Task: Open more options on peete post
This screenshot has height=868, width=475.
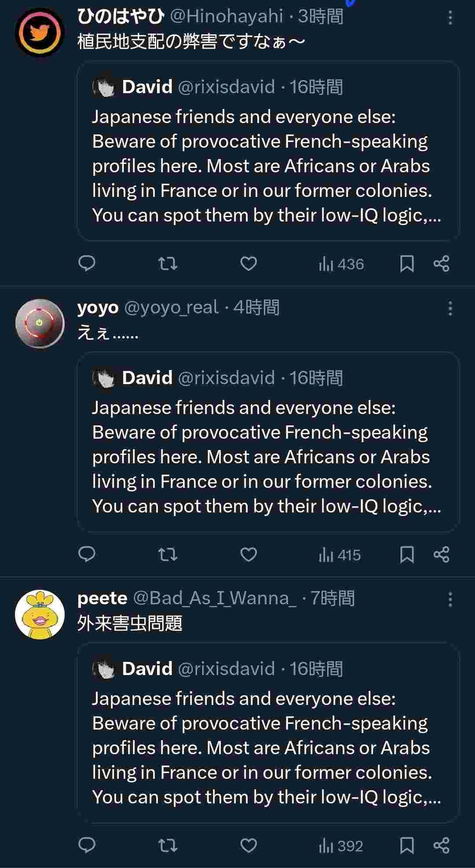Action: click(x=450, y=599)
